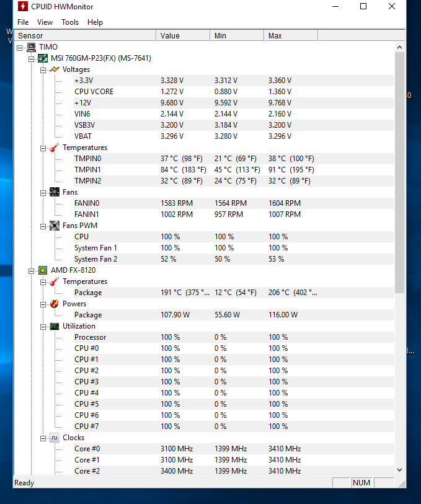Click the 84 °C TMPIN1 value

[x=184, y=170]
